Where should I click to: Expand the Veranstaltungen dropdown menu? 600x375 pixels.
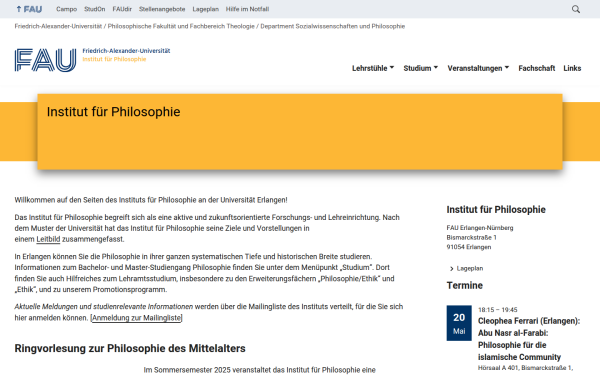point(478,68)
